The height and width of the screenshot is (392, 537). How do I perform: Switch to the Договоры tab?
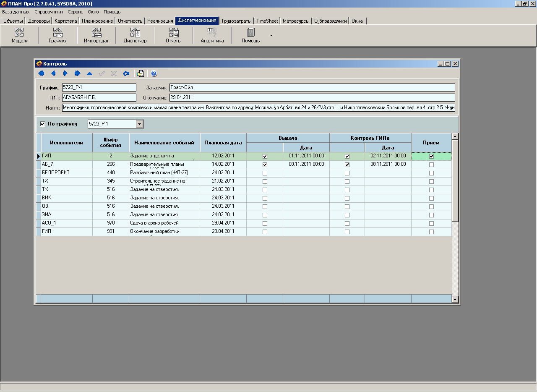(x=39, y=21)
